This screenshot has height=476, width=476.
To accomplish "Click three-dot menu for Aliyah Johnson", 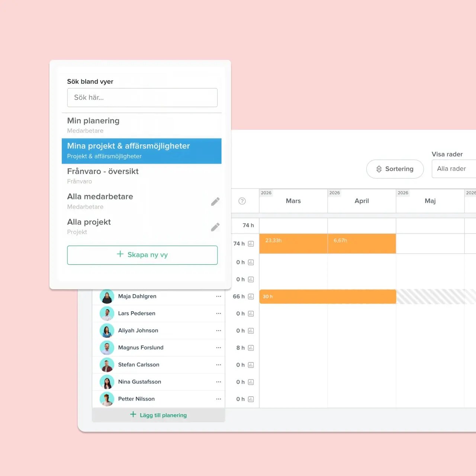I will coord(218,331).
